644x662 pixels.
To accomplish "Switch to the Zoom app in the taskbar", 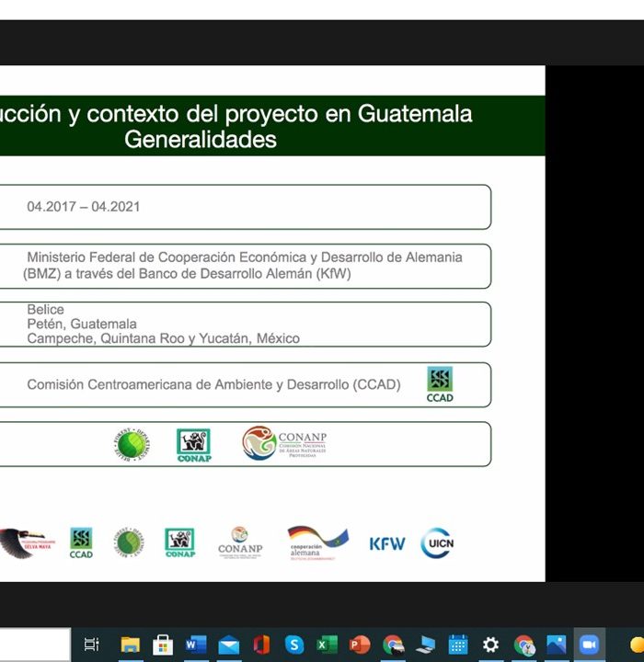I will click(x=590, y=645).
